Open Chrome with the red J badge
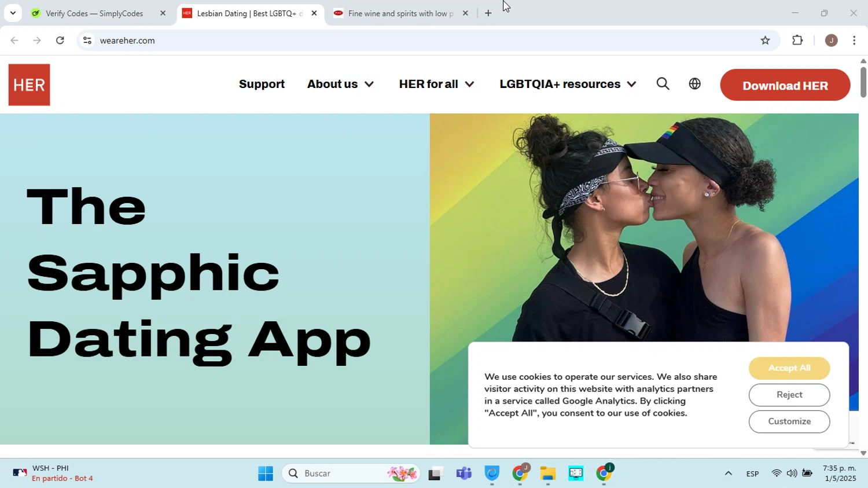Screen dimensions: 868x488 click(520, 473)
